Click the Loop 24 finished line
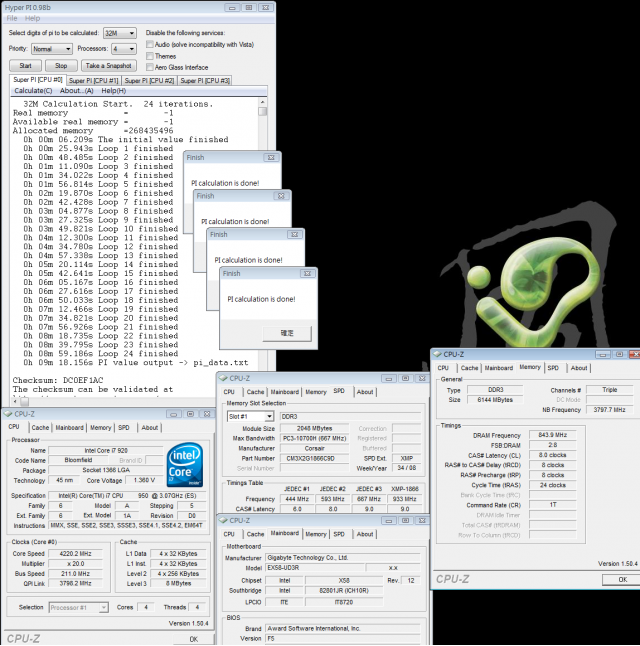Image resolution: width=640 pixels, height=646 pixels. [101, 353]
